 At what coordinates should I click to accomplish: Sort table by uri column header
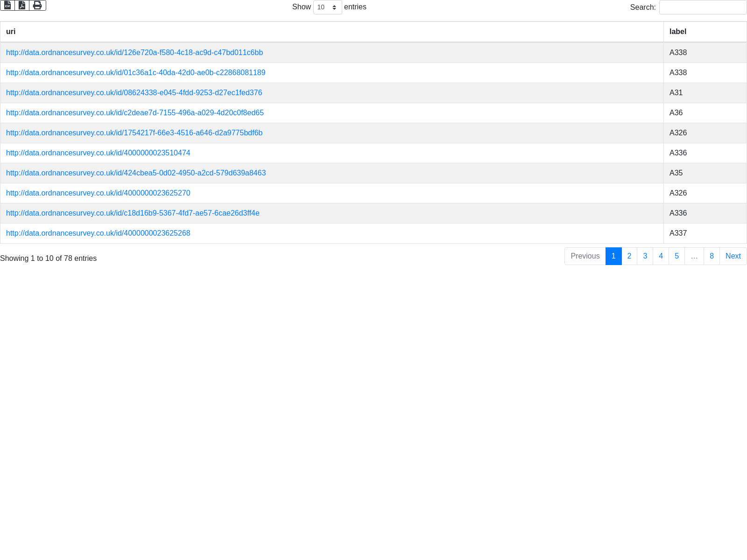point(11,32)
